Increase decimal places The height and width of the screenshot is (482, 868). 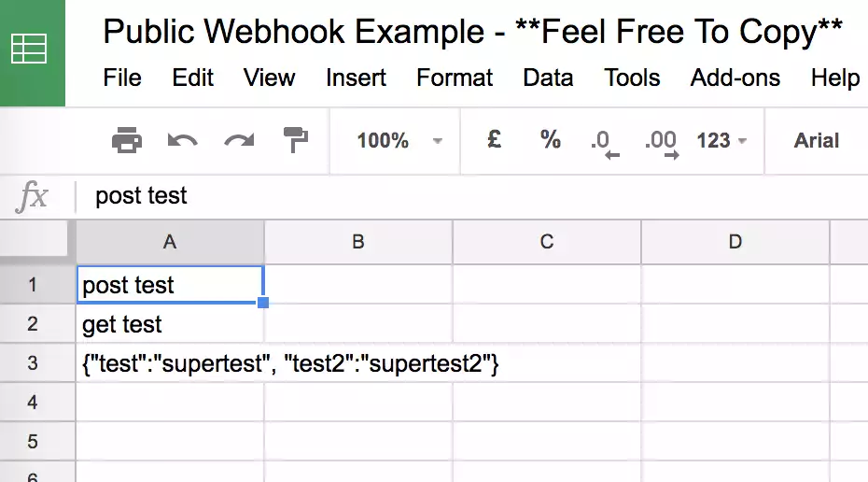point(661,142)
